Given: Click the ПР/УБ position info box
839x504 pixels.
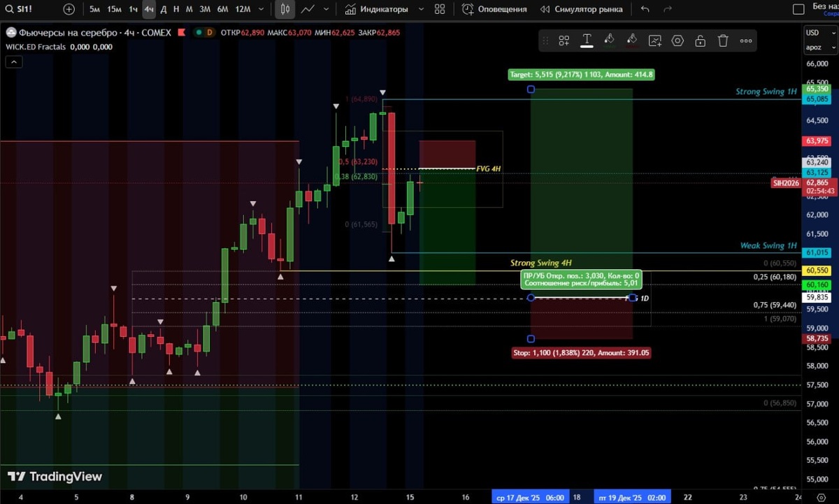Looking at the screenshot, I should point(581,280).
